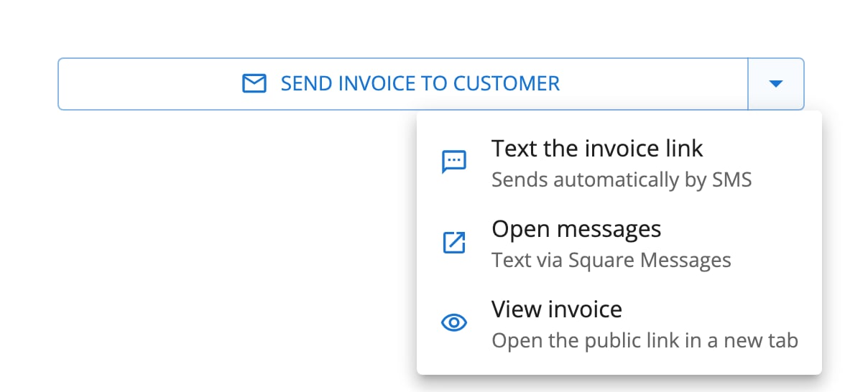Select View invoice menu entry
868x392 pixels.
point(619,324)
